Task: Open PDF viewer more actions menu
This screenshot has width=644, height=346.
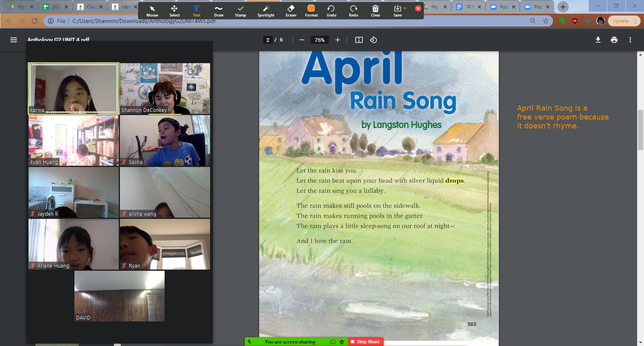Action: coord(630,40)
